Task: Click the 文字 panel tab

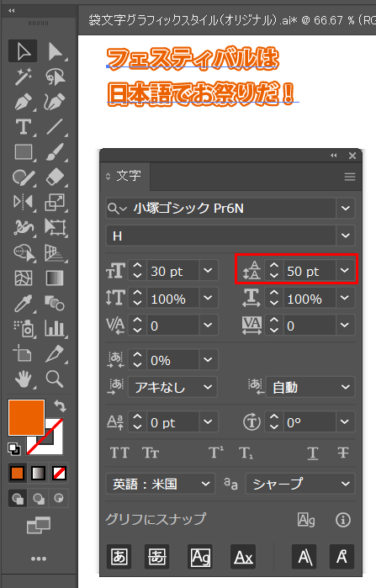Action: coord(125,176)
